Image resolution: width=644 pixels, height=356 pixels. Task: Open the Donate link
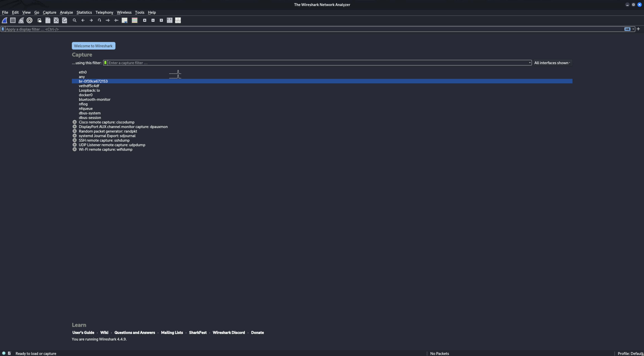pyautogui.click(x=257, y=332)
